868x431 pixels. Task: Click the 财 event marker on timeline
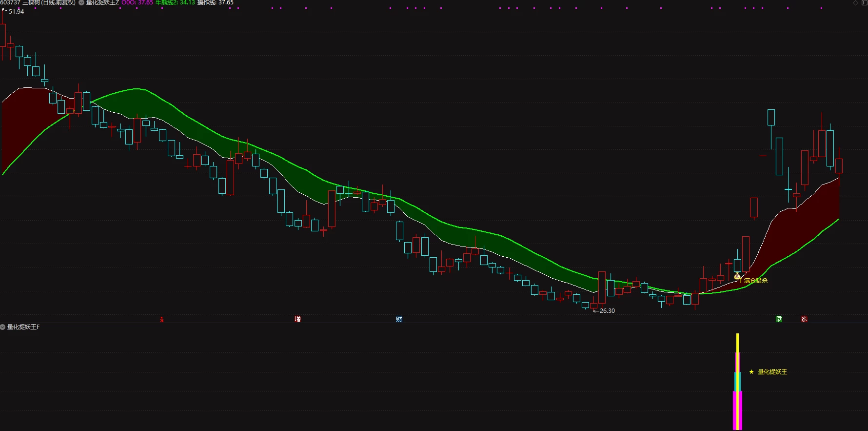399,319
